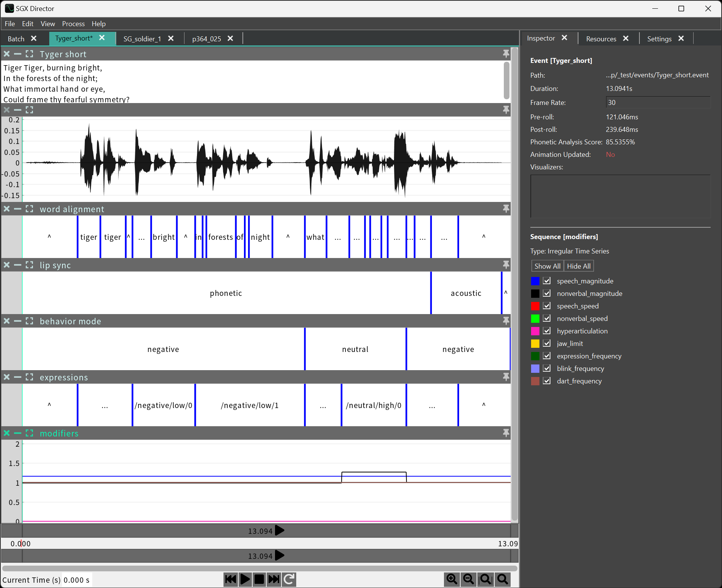722x588 pixels.
Task: Switch to the SG_soldier_1 tab
Action: pyautogui.click(x=142, y=39)
